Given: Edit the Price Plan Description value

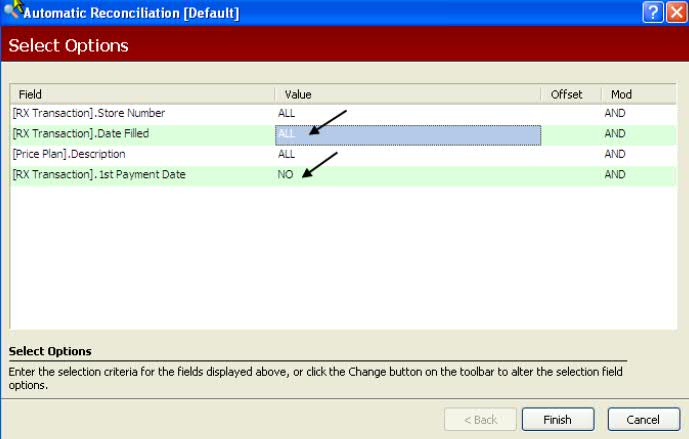Looking at the screenshot, I should [287, 154].
